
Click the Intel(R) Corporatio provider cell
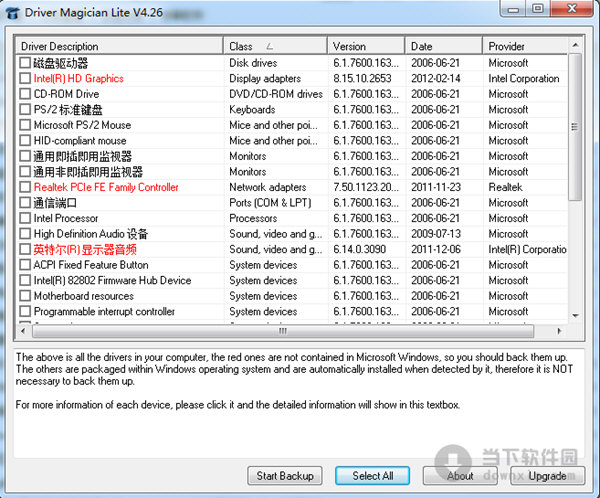[527, 249]
